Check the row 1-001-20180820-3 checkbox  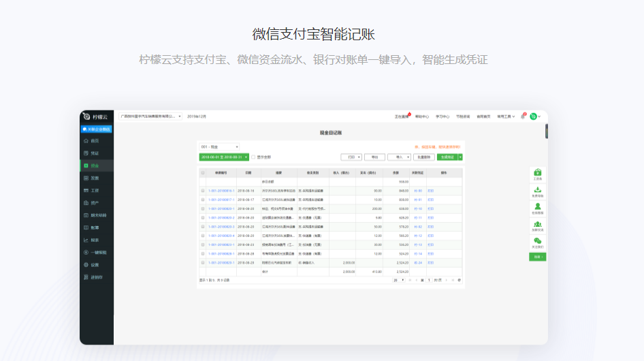pos(202,227)
